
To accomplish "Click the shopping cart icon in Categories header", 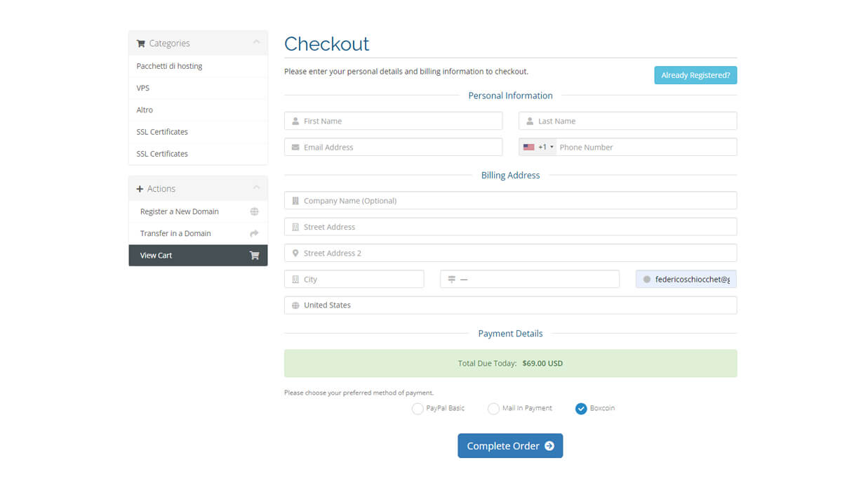I will 140,44.
